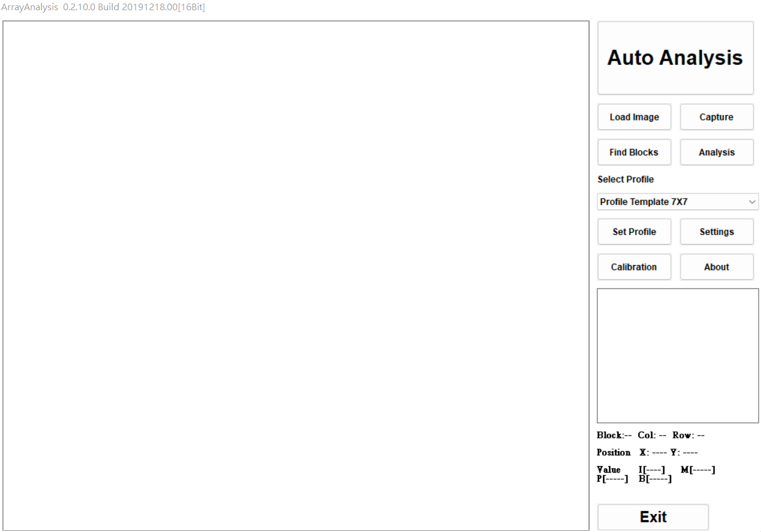The height and width of the screenshot is (532, 761).
Task: Click the Select Profile label
Action: 625,179
